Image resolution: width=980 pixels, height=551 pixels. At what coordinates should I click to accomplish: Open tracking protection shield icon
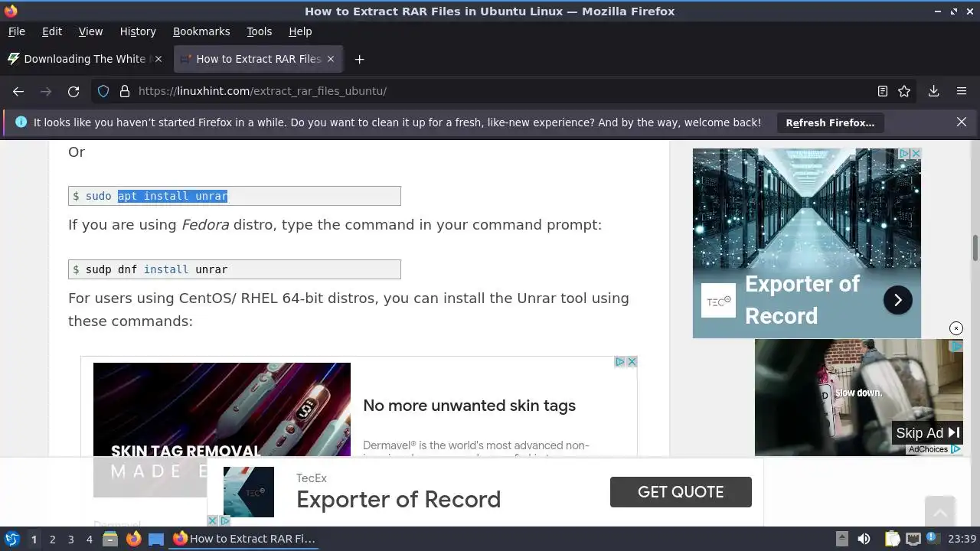pyautogui.click(x=103, y=91)
